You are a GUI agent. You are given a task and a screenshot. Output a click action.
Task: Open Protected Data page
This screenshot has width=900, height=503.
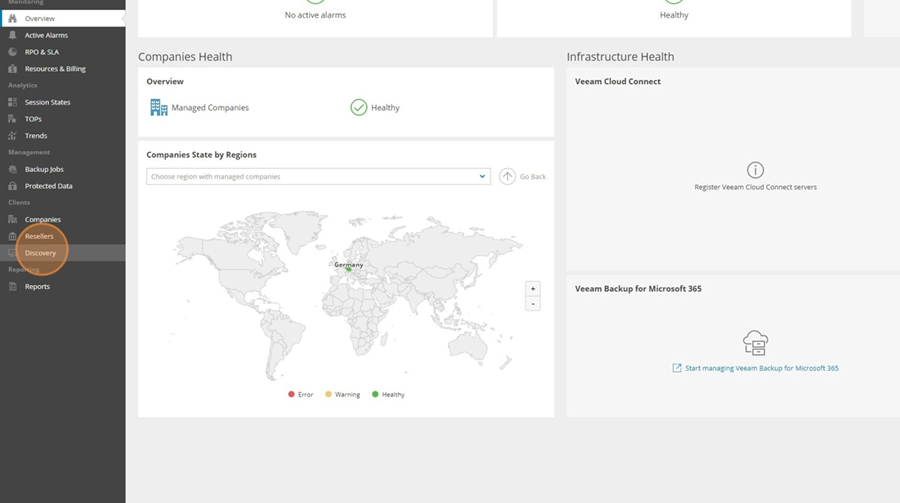49,186
